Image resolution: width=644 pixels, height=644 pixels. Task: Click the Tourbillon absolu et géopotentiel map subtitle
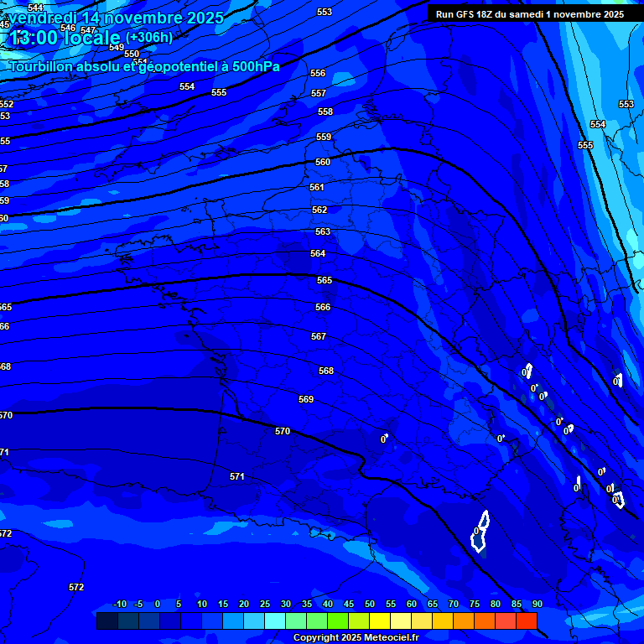[144, 66]
